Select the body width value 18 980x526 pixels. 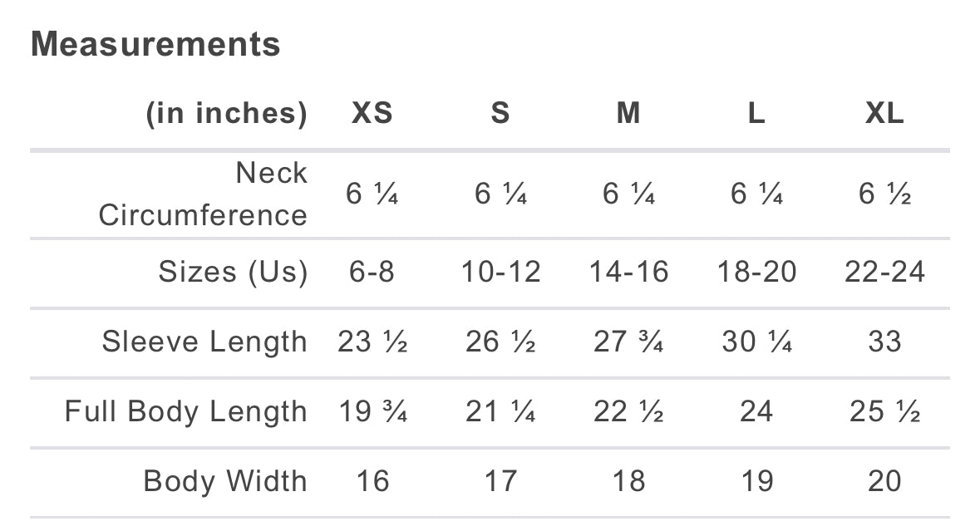click(628, 481)
